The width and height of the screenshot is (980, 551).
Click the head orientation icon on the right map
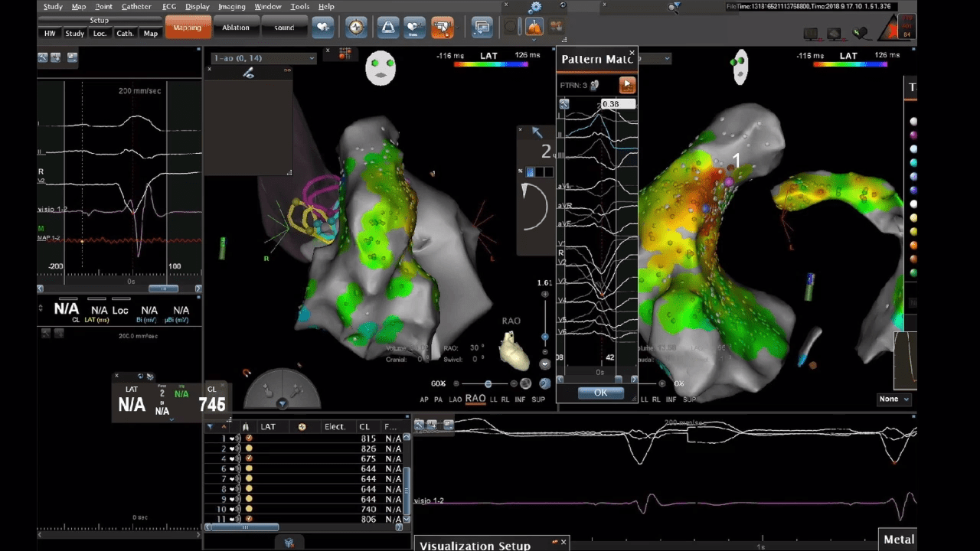click(740, 67)
